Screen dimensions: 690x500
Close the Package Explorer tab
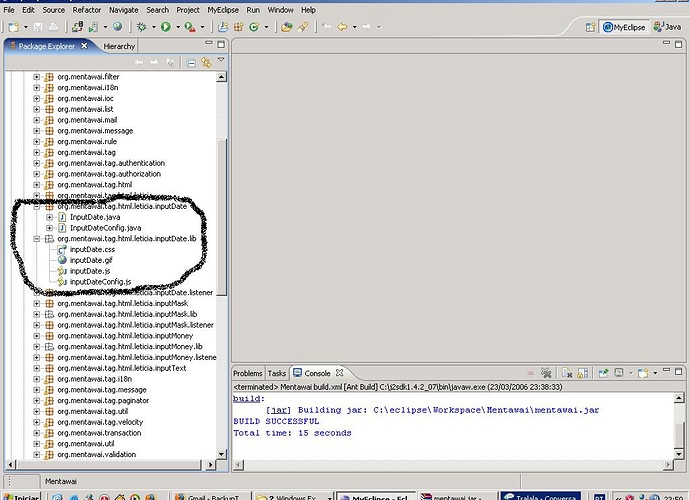click(x=84, y=45)
